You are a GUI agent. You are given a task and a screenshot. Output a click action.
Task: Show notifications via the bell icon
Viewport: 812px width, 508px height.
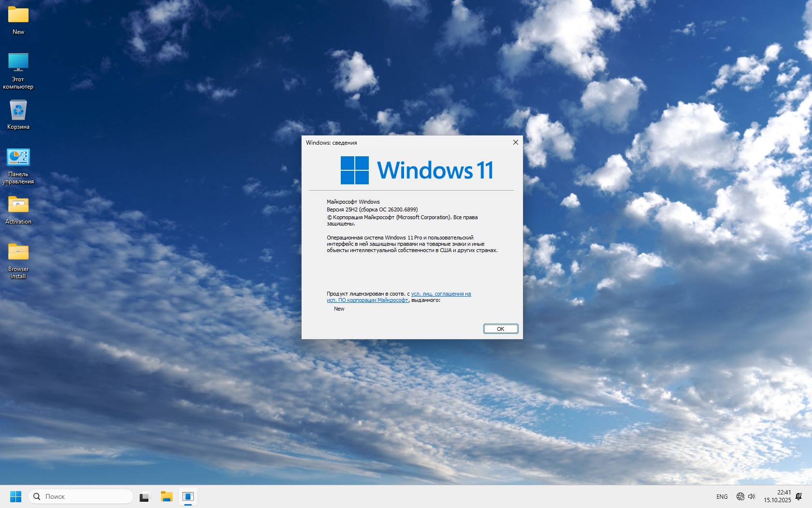pos(799,496)
